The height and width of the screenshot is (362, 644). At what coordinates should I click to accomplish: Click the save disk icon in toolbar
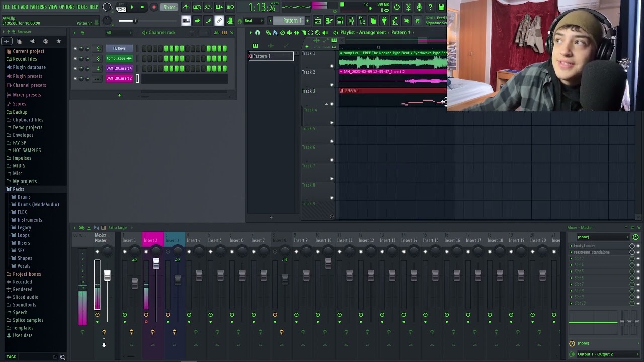click(441, 7)
